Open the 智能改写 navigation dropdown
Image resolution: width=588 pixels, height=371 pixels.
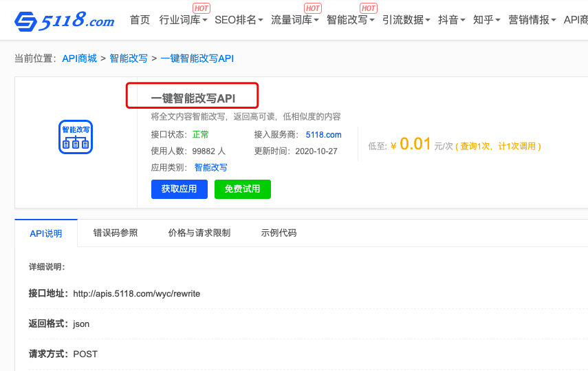tap(350, 20)
